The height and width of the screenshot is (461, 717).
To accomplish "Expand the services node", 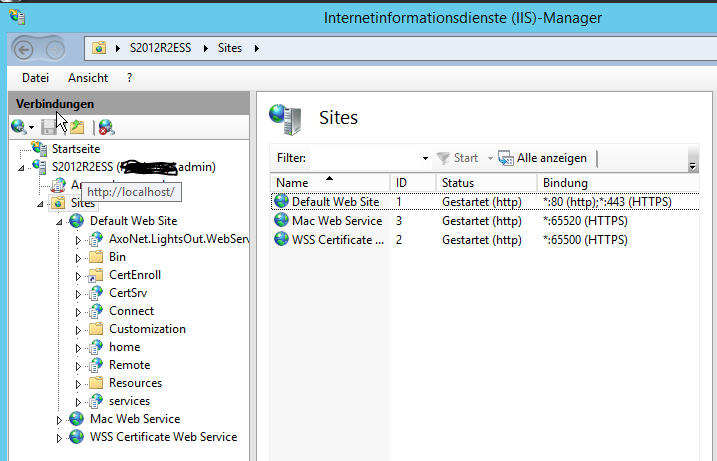I will click(x=78, y=402).
